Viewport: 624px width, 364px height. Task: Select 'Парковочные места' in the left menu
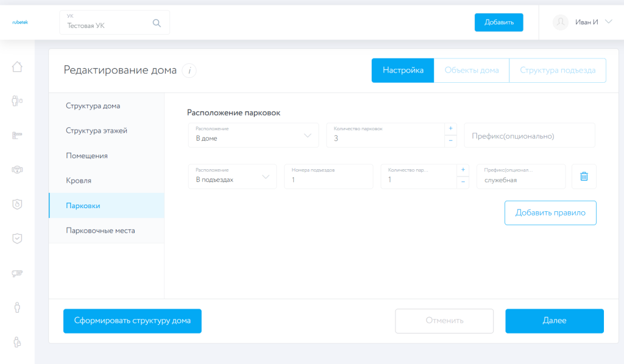[100, 231]
